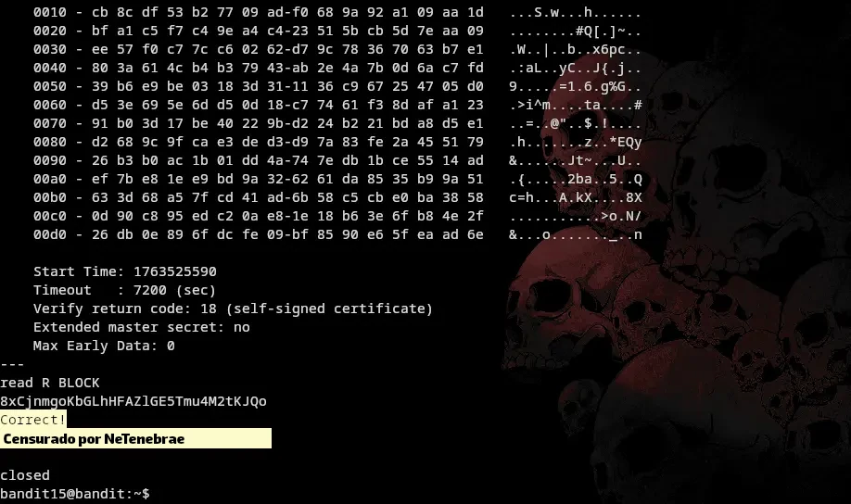
Task: Click the Timeout 7200 (sec) line
Action: [125, 290]
